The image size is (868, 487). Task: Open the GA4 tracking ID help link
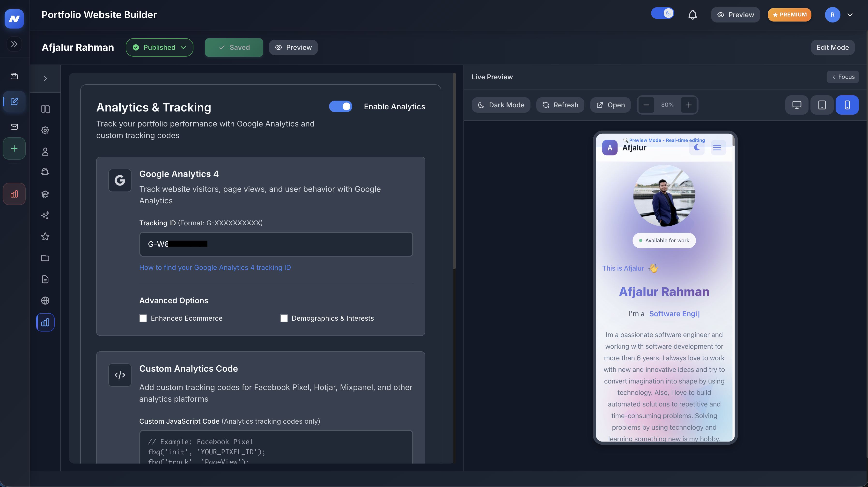click(215, 268)
